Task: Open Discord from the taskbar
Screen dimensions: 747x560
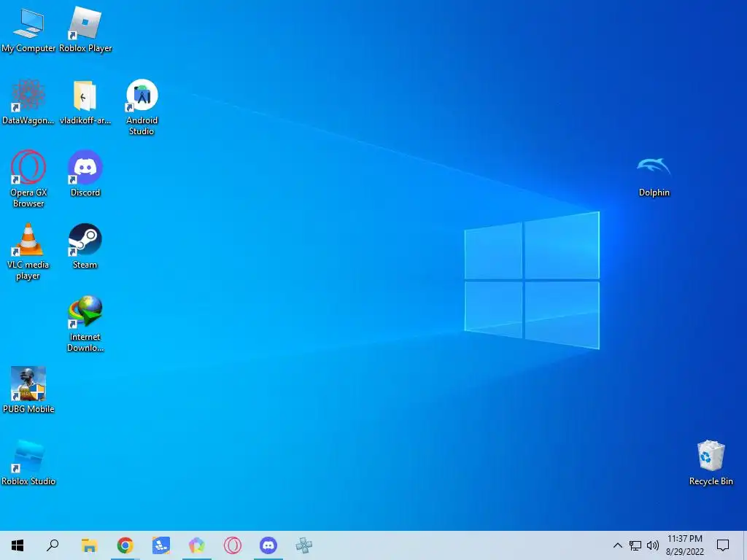Action: [268, 545]
